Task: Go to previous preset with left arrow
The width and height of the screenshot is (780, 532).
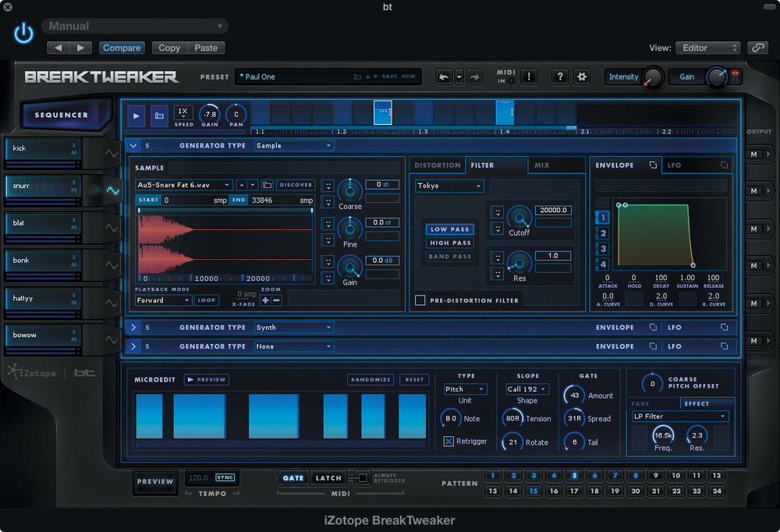Action: (x=58, y=48)
